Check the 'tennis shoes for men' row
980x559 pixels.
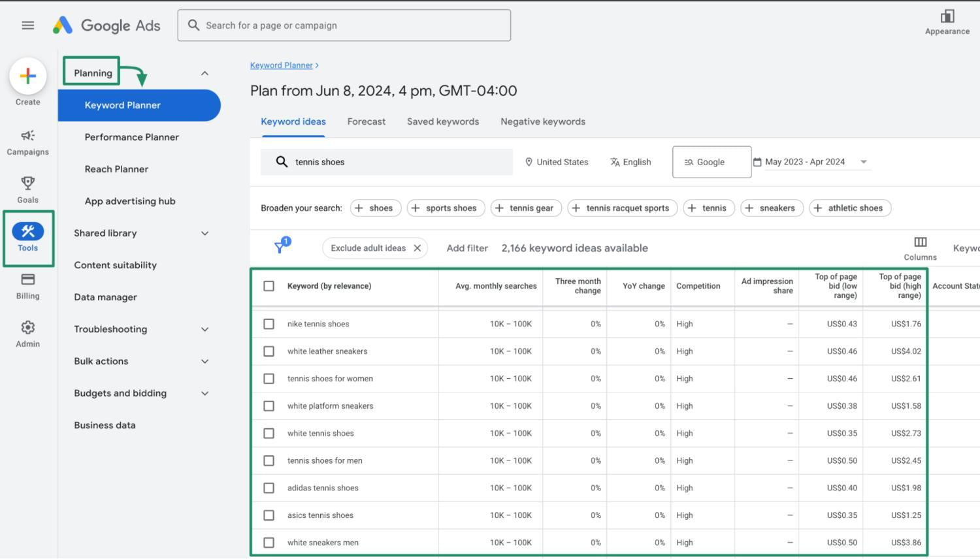pyautogui.click(x=269, y=461)
